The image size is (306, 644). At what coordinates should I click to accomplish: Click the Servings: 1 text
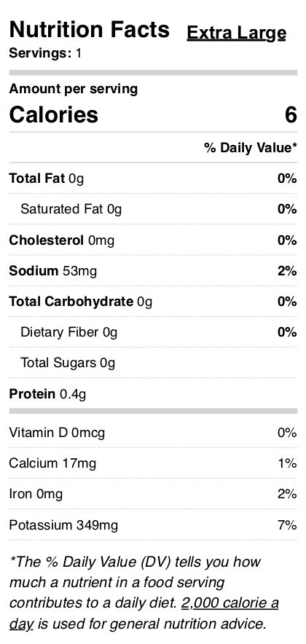(x=45, y=53)
